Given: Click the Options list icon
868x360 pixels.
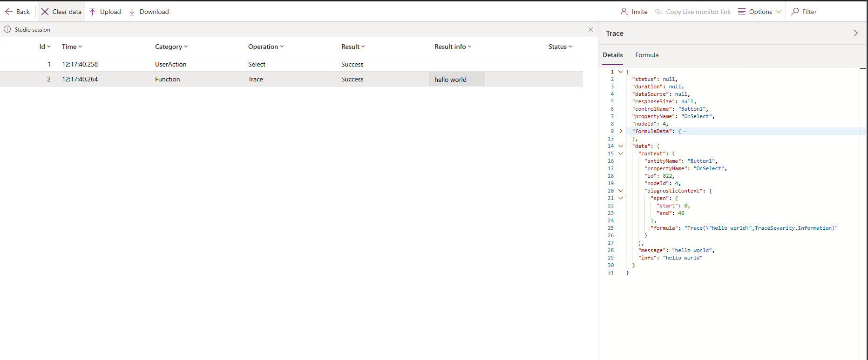Looking at the screenshot, I should point(742,12).
